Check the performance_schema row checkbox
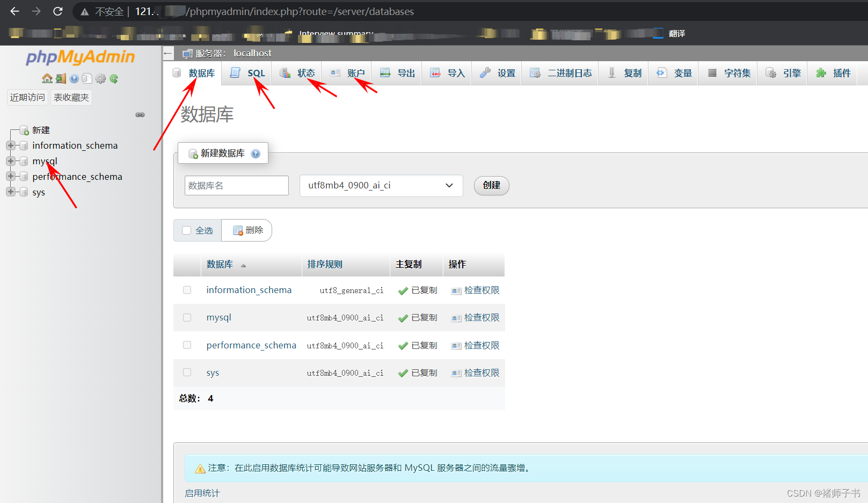 coord(187,345)
